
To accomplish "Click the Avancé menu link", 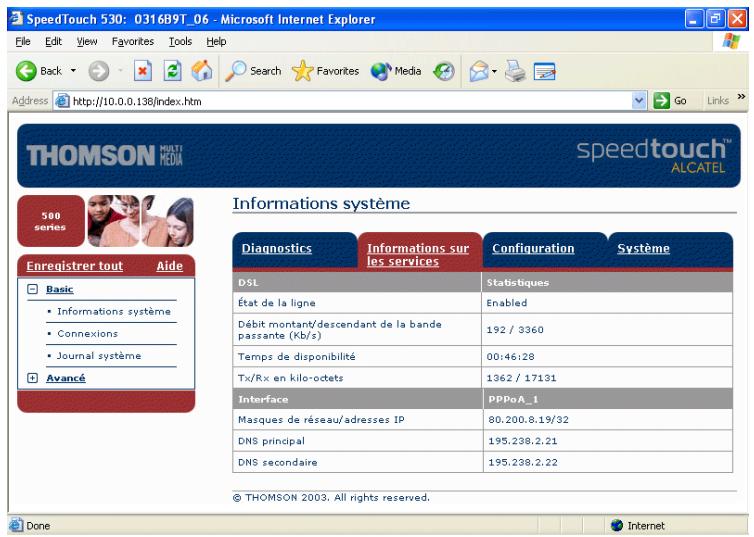I will [x=66, y=378].
